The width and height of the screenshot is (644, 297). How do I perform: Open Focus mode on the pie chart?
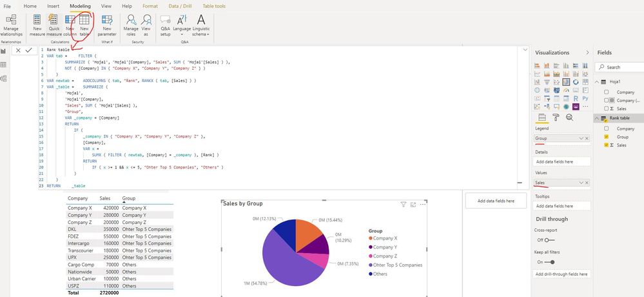[413, 205]
